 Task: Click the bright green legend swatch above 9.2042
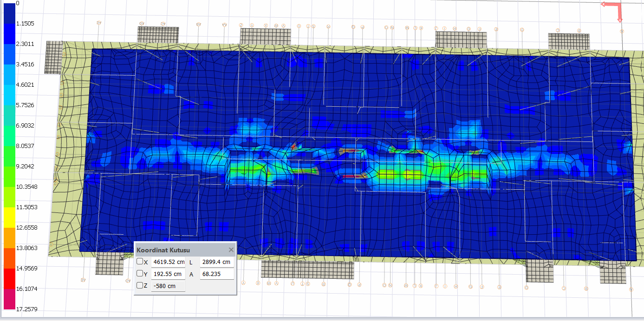point(9,156)
